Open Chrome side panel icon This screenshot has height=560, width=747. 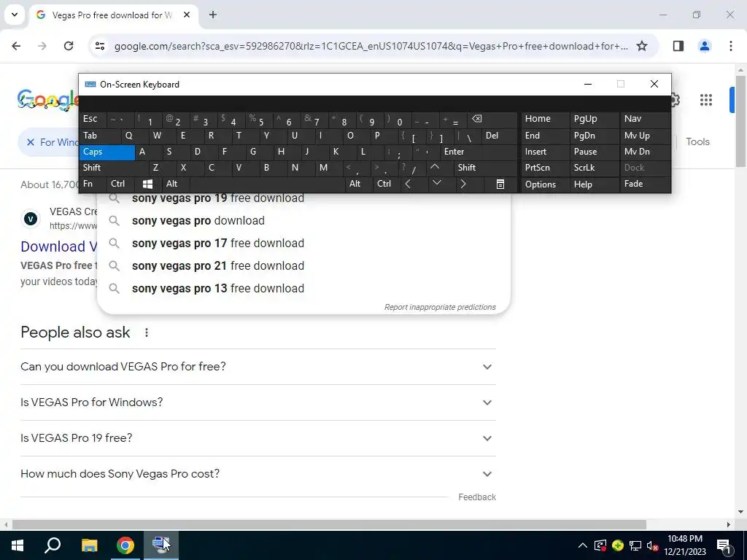coord(678,46)
